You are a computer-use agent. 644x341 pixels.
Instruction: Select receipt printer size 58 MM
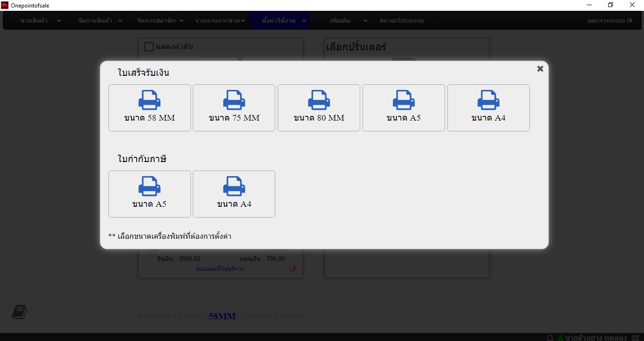149,108
